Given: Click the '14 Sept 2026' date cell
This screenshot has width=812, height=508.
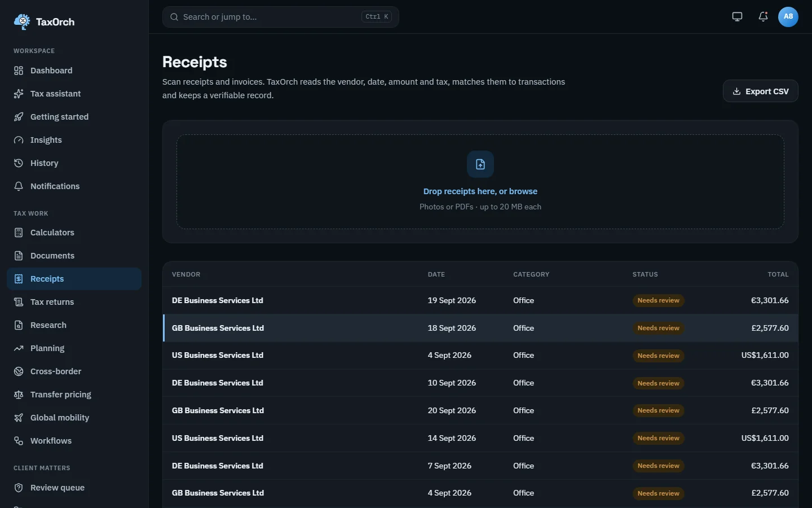Looking at the screenshot, I should pyautogui.click(x=452, y=438).
